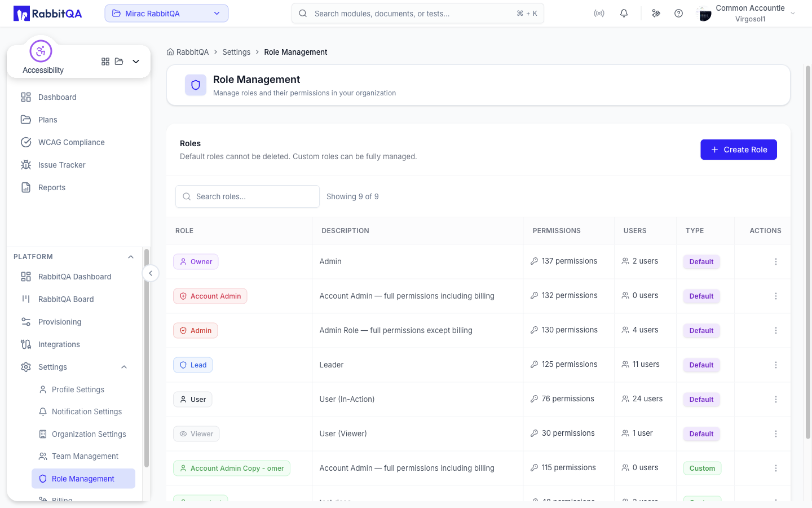Click the header icon left of help
The width and height of the screenshot is (812, 508).
[656, 14]
